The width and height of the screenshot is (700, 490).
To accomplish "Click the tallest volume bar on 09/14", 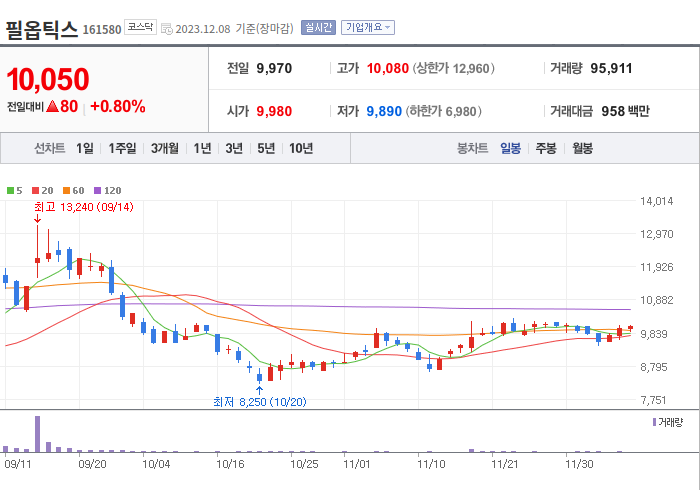I will pyautogui.click(x=38, y=434).
